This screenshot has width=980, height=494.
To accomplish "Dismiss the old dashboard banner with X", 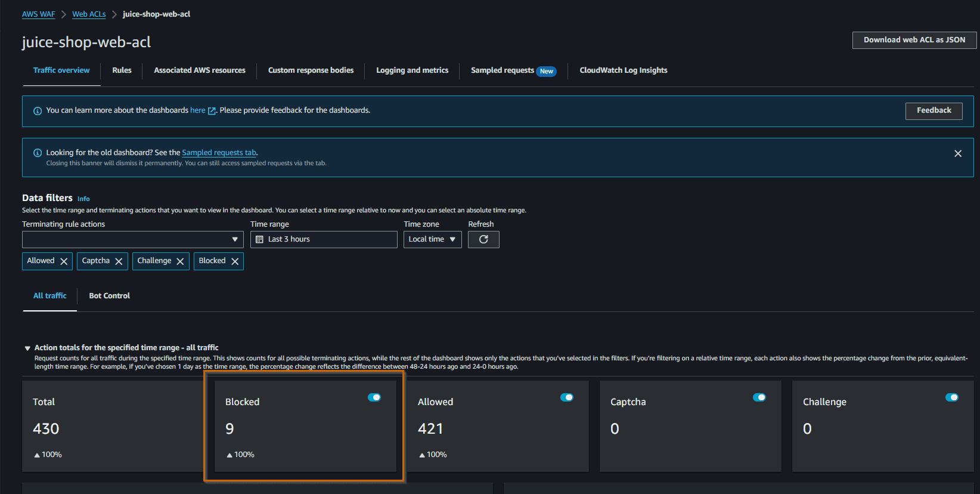I will [x=957, y=153].
